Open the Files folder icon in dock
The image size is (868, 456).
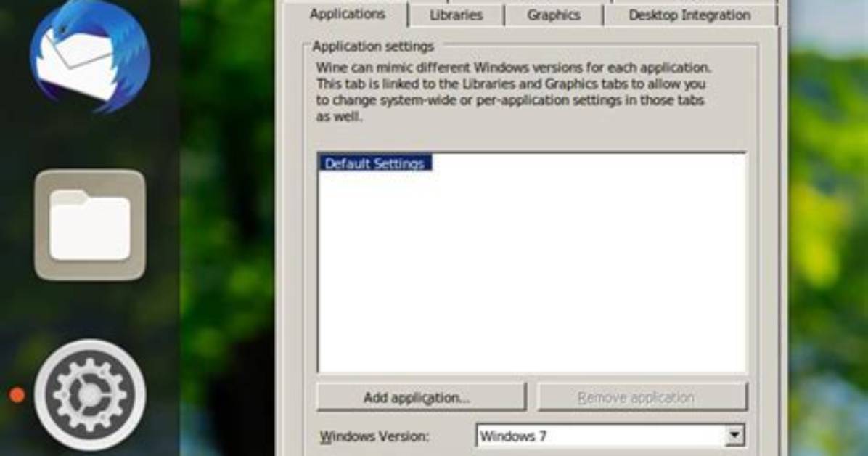[x=90, y=225]
